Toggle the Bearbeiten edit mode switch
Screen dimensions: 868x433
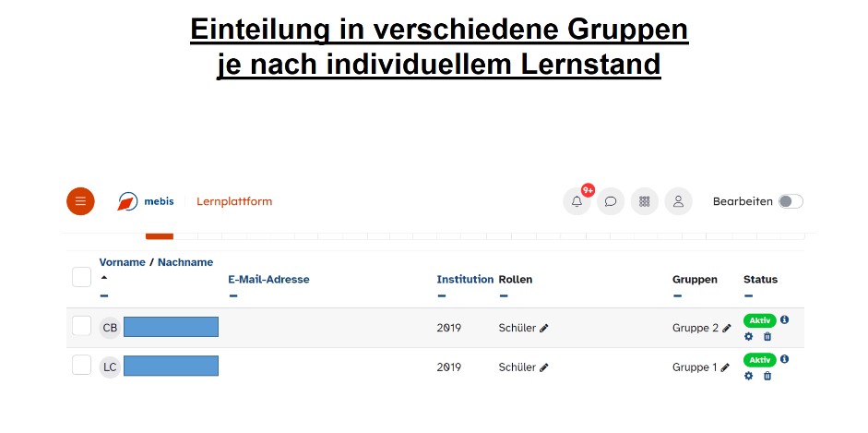[x=791, y=201]
